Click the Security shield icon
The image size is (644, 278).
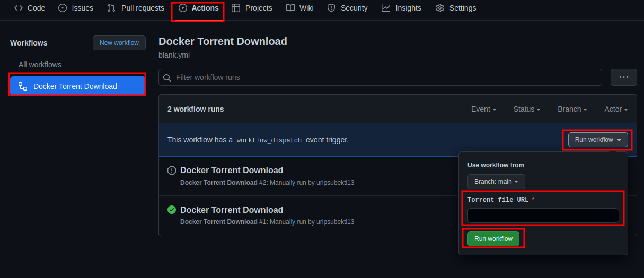[331, 8]
